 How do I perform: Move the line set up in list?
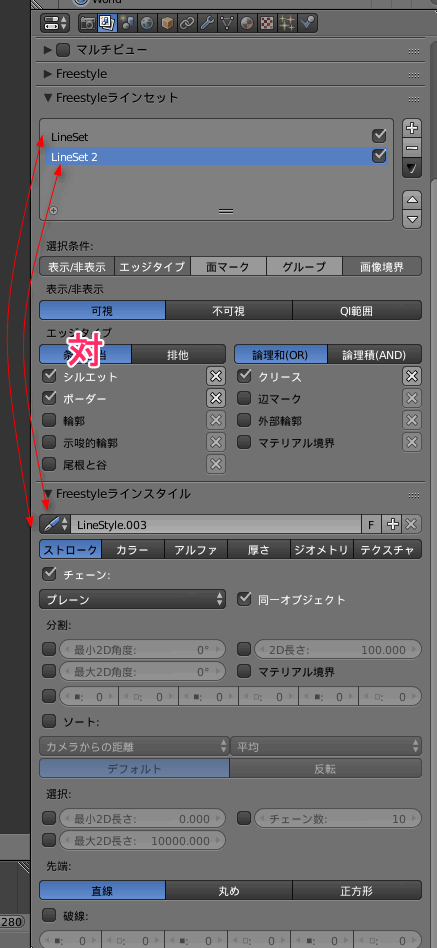tap(412, 200)
